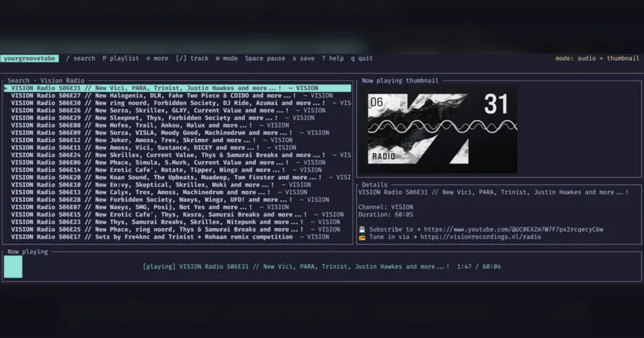
Task: Click the 'mode: audio + thumbnail' indicator
Action: [x=597, y=58]
